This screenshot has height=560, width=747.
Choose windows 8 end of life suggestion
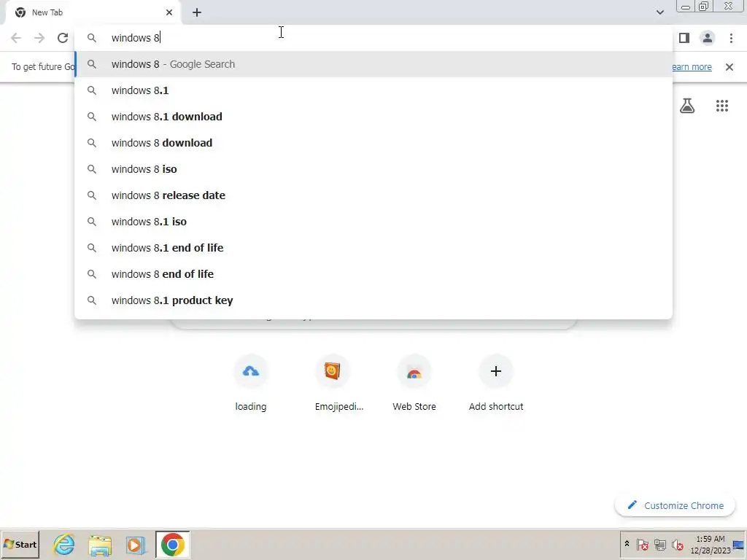pyautogui.click(x=373, y=274)
